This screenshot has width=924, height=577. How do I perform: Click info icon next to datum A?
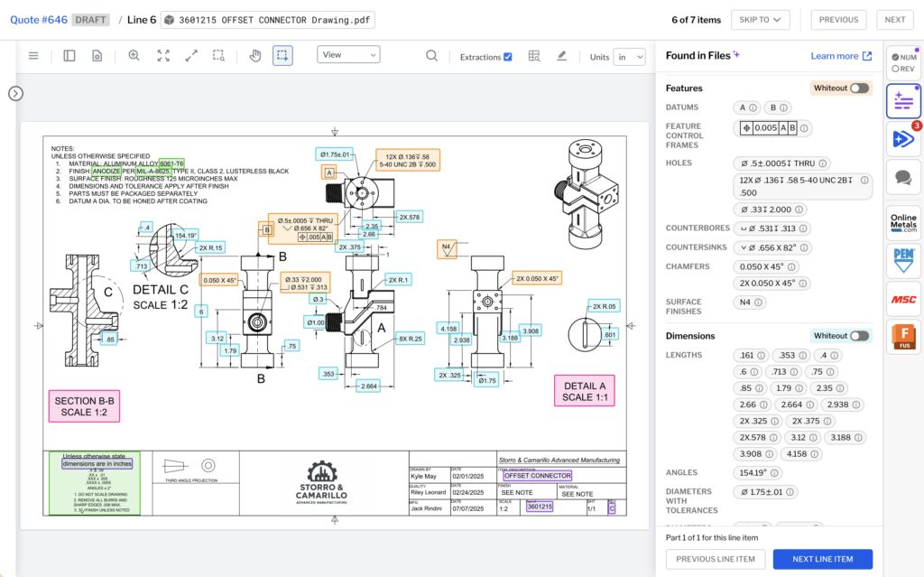point(753,108)
